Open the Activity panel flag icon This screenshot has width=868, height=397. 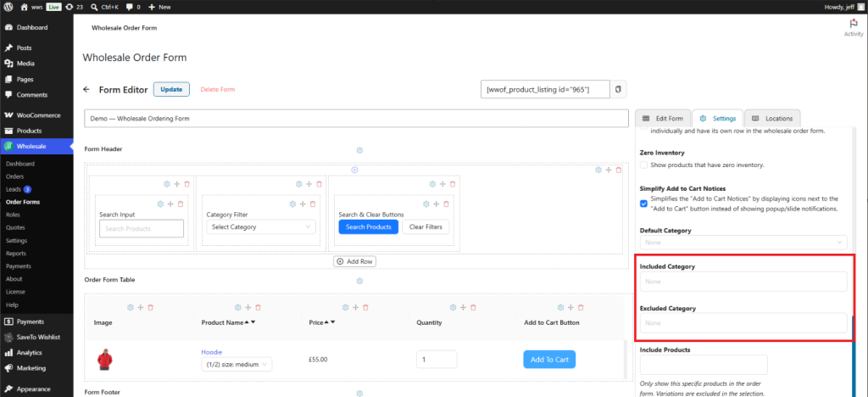pos(853,24)
